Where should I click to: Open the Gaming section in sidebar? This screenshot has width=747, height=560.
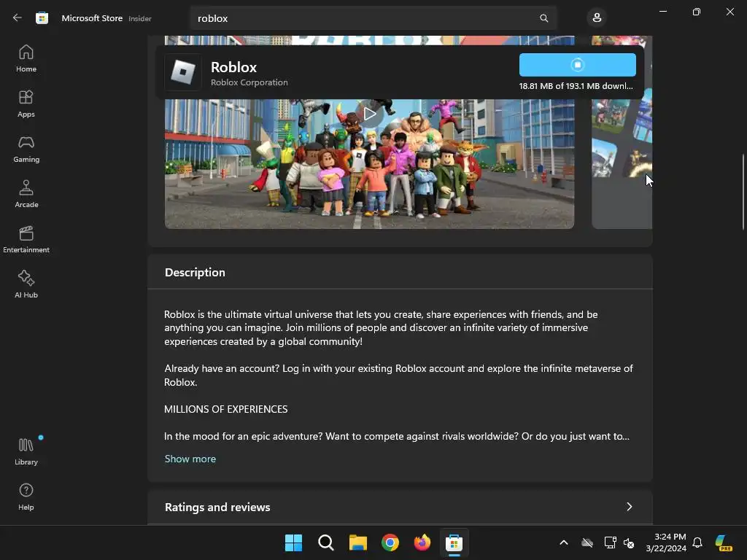pos(26,149)
